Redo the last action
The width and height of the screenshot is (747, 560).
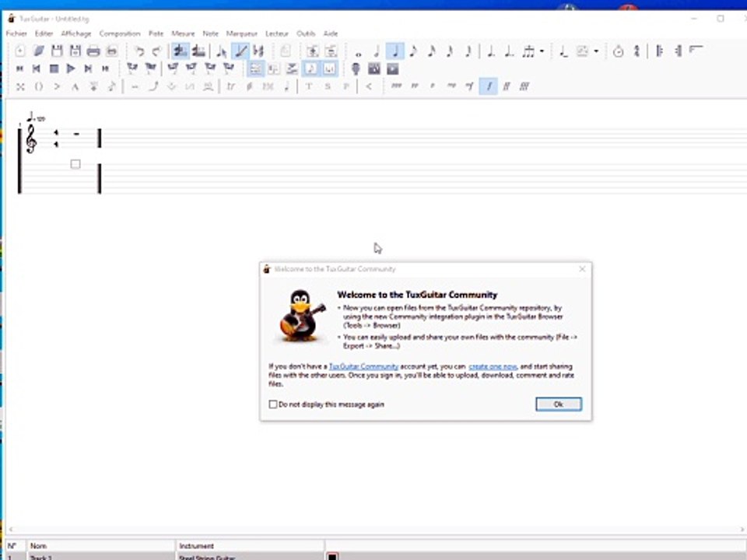pos(156,51)
